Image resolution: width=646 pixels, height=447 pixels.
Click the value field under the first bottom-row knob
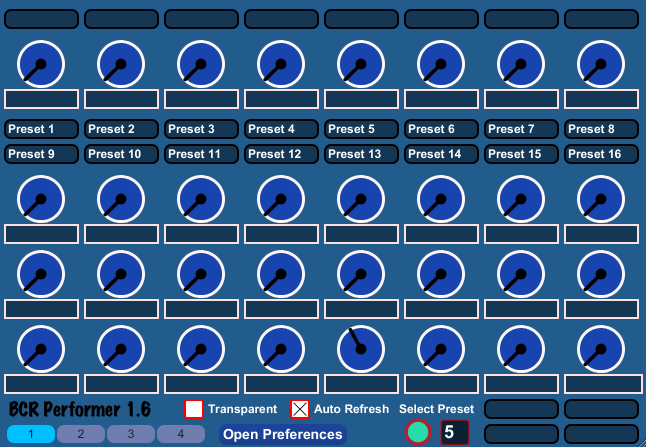pyautogui.click(x=41, y=384)
